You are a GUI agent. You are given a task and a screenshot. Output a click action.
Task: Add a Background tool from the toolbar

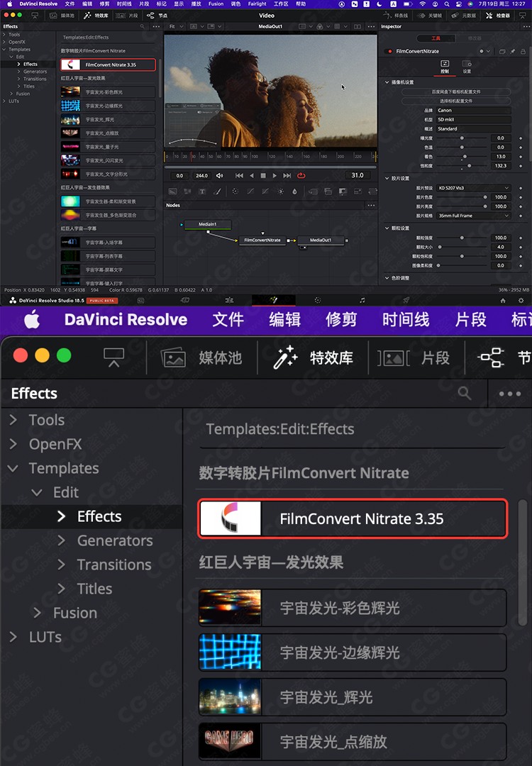click(172, 191)
